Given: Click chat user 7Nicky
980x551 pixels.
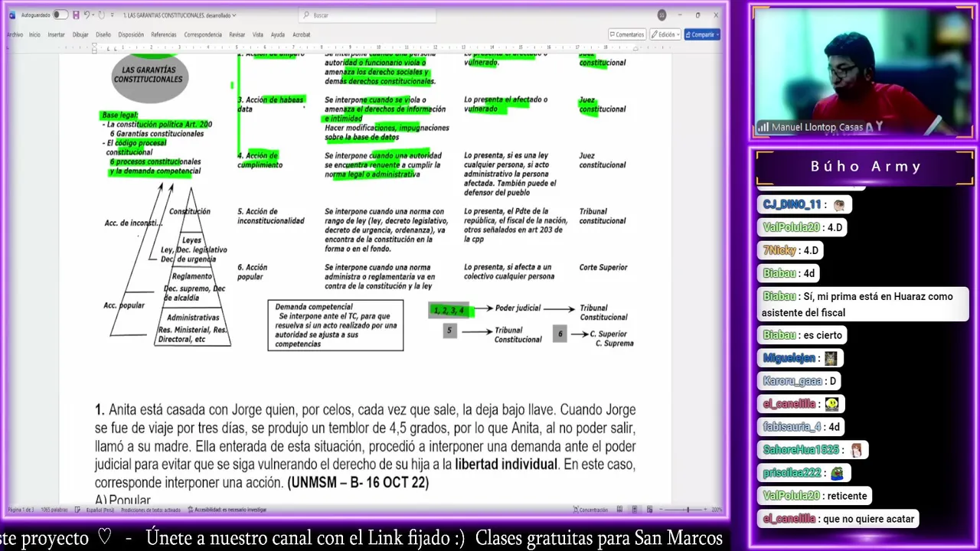Looking at the screenshot, I should click(x=779, y=250).
